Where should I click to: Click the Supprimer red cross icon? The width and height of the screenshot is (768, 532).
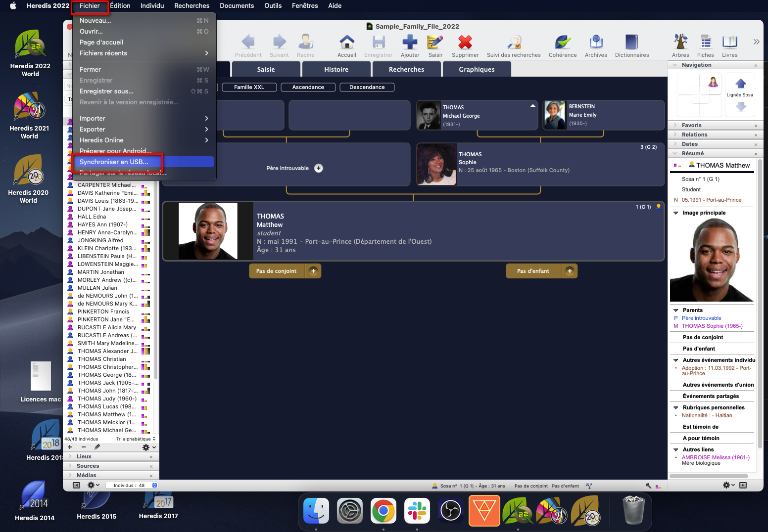465,44
